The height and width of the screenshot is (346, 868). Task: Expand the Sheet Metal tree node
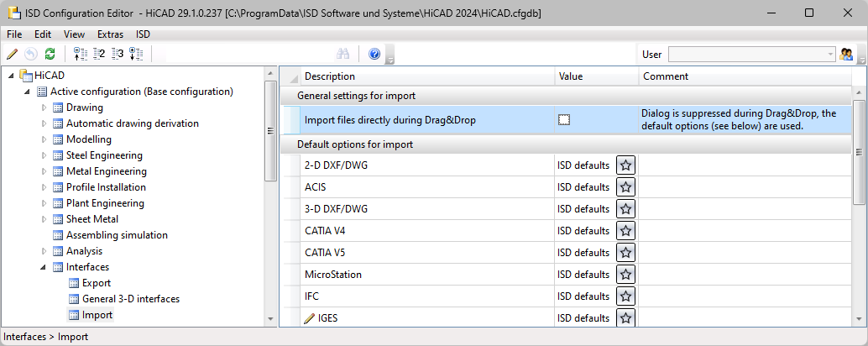[44, 219]
